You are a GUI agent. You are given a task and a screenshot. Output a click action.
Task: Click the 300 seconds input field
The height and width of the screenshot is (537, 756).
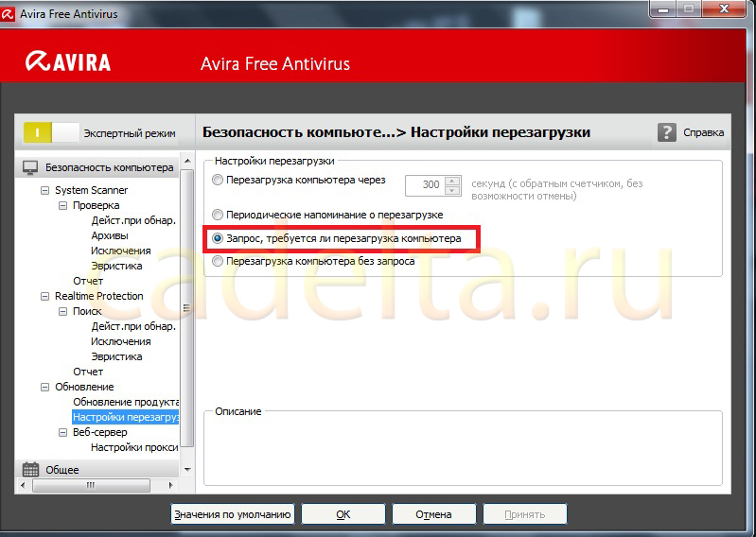425,185
